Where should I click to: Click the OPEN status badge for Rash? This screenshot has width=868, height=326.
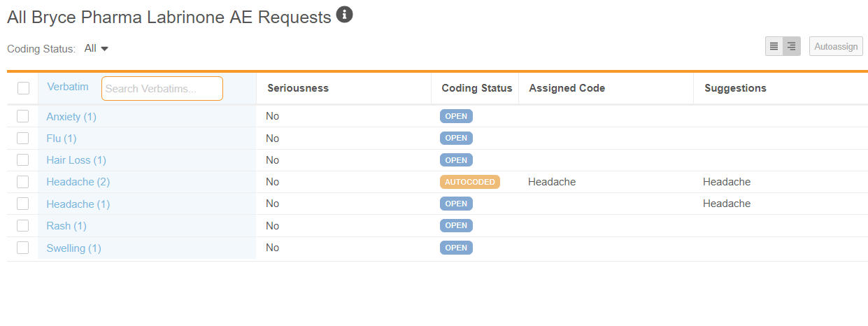pos(456,225)
